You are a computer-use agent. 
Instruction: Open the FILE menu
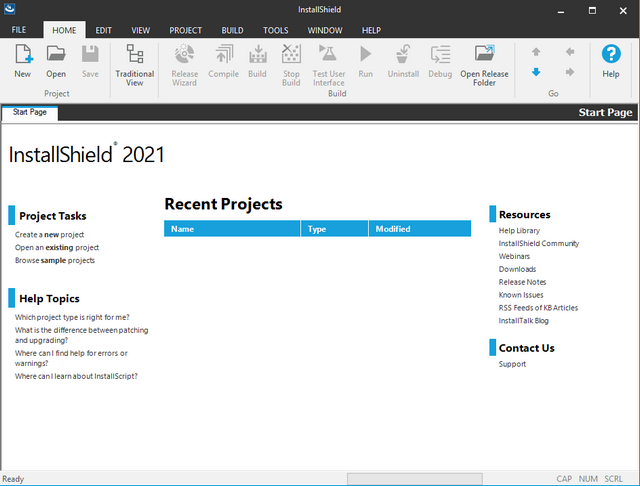point(19,31)
